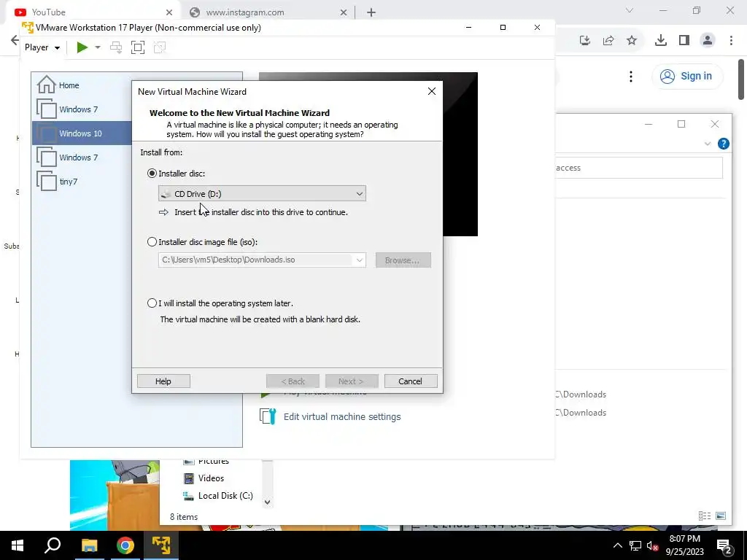The width and height of the screenshot is (747, 560).
Task: Click the greyed Next > wizard button
Action: [x=351, y=381]
